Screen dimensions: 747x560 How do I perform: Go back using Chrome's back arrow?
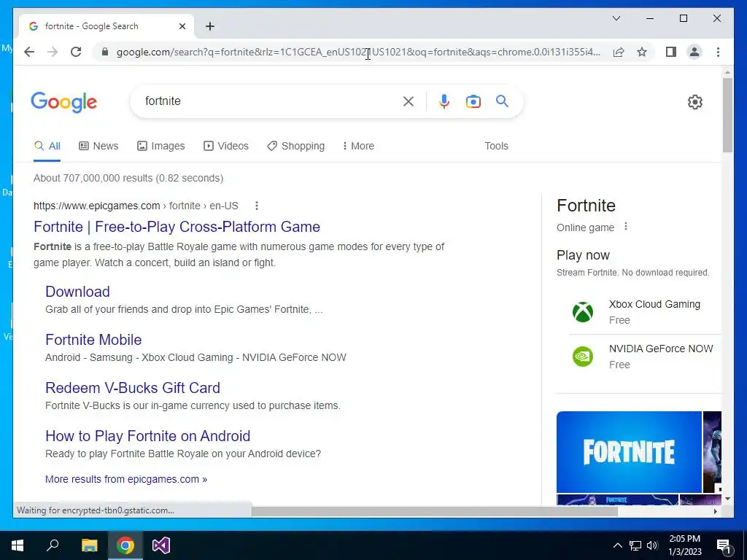(x=29, y=52)
